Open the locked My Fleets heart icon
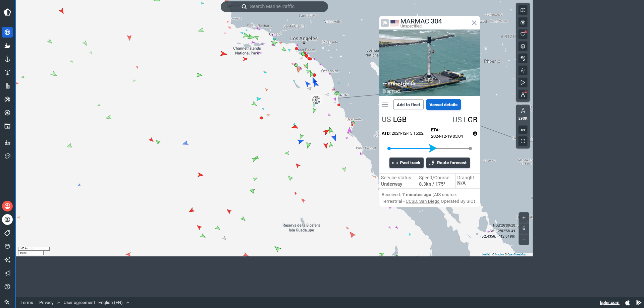The height and width of the screenshot is (308, 644). click(x=523, y=34)
